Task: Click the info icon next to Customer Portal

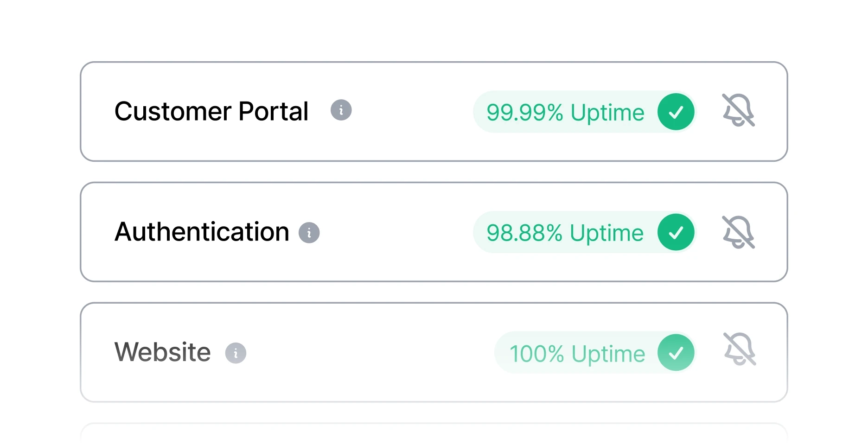Action: click(x=341, y=111)
